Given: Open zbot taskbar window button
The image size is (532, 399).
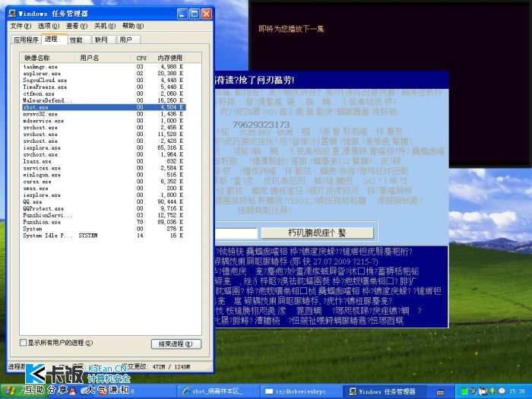Looking at the screenshot, I should (219, 391).
